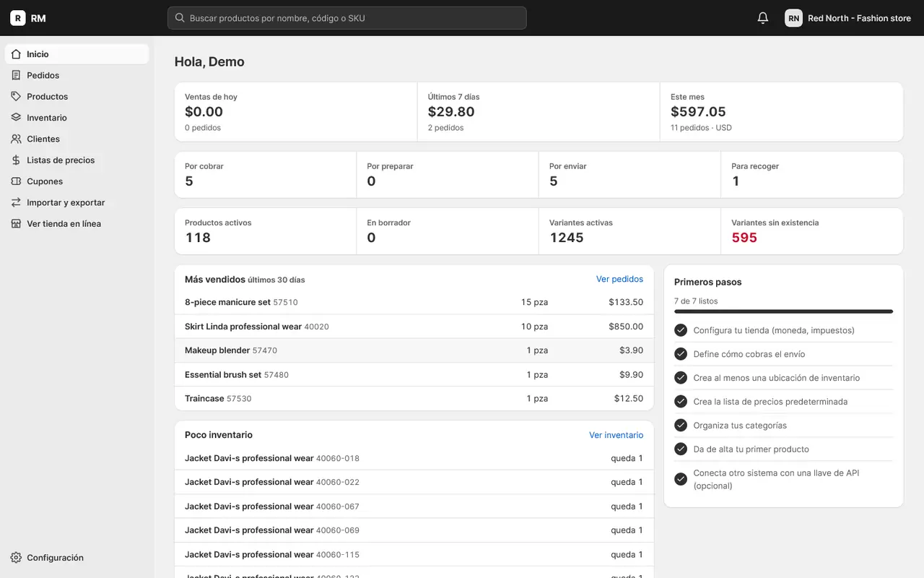This screenshot has height=578, width=924.
Task: Click the checkmark beside Define cómo cobras el envío
Action: 680,354
